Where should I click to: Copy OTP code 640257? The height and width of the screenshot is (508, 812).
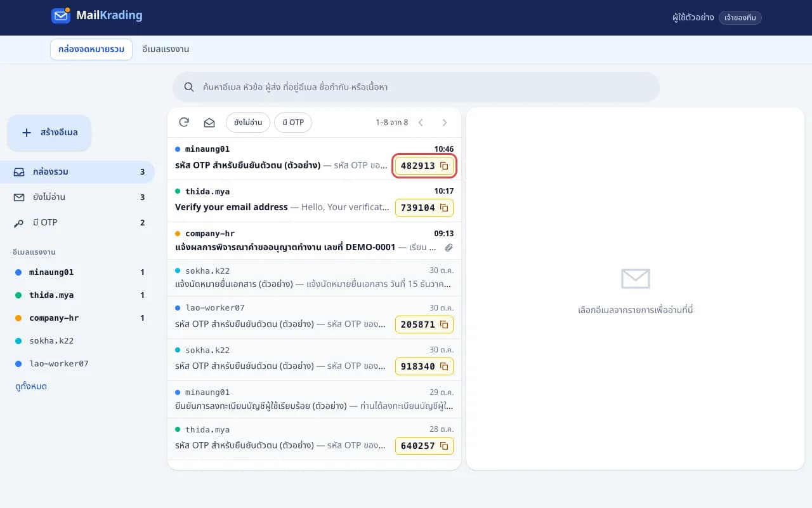424,446
